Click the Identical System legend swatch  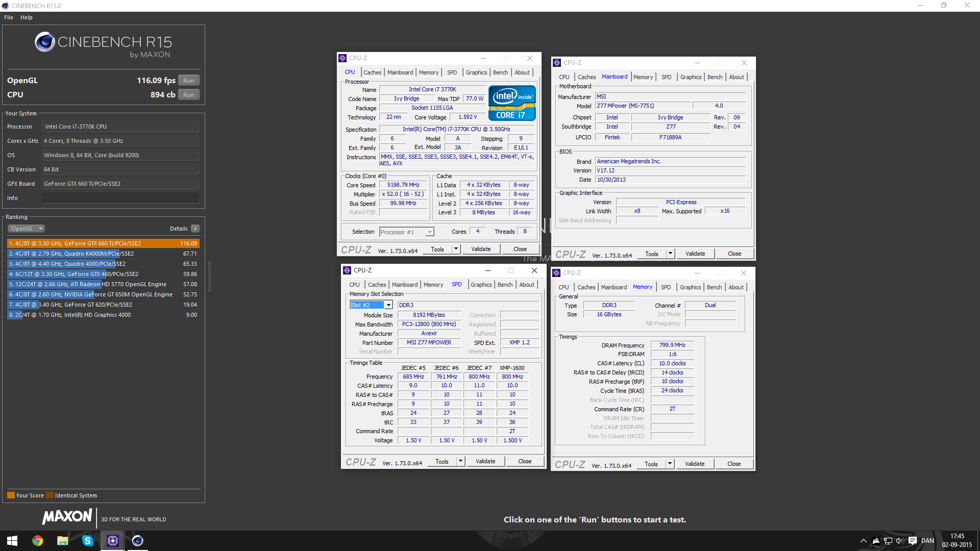coord(50,495)
